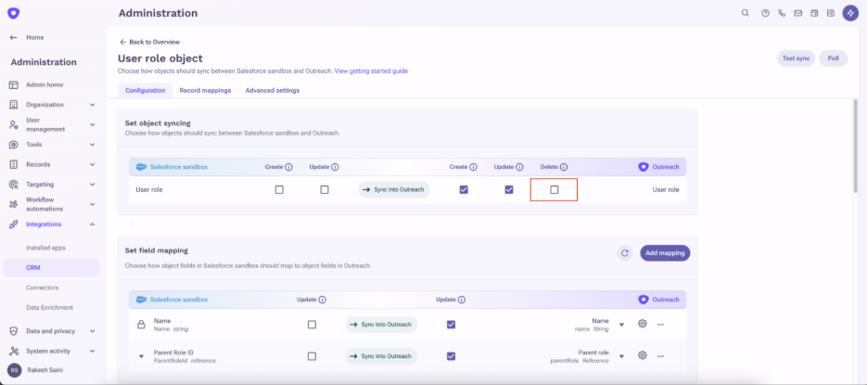
Task: Toggle Salesforce Update checkbox for Name field
Action: click(312, 325)
